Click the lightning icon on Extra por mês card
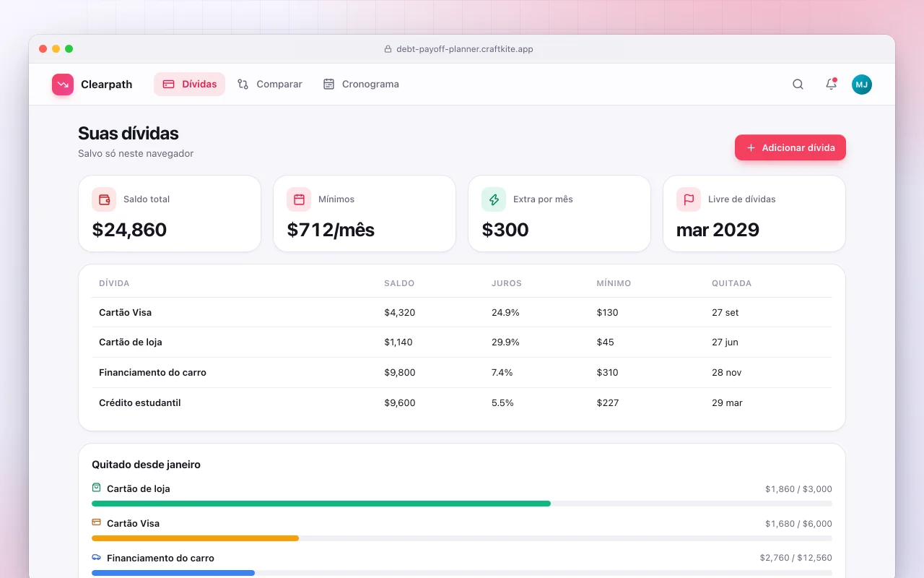This screenshot has width=924, height=578. point(494,199)
